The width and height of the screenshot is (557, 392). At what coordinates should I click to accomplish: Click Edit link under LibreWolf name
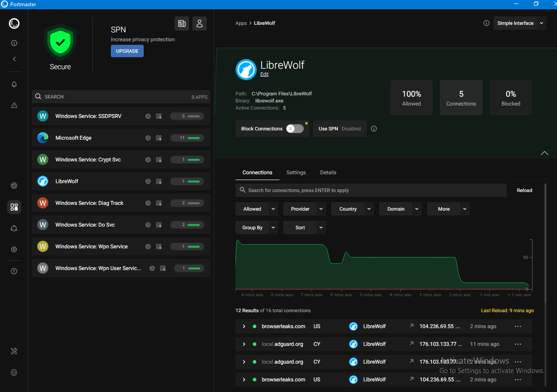click(264, 74)
